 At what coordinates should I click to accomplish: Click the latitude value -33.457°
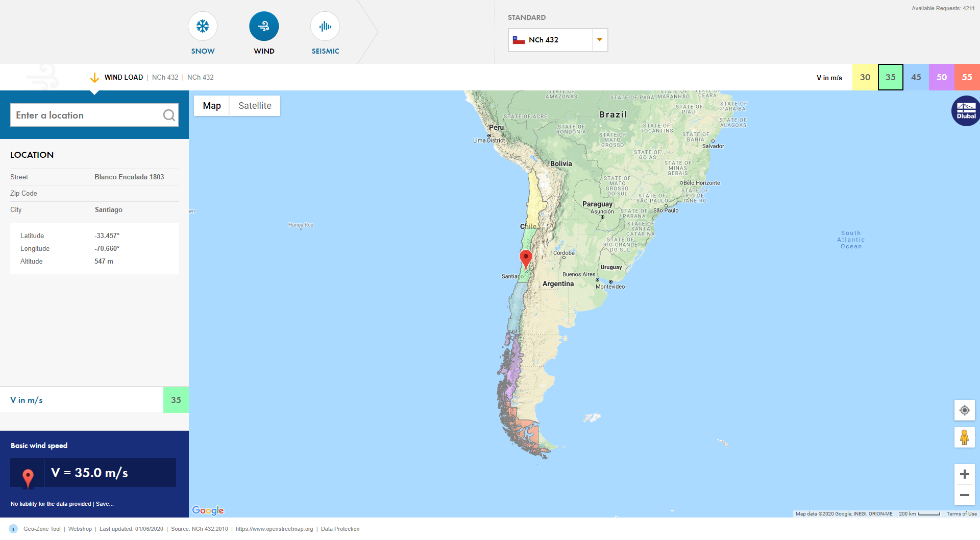(107, 236)
